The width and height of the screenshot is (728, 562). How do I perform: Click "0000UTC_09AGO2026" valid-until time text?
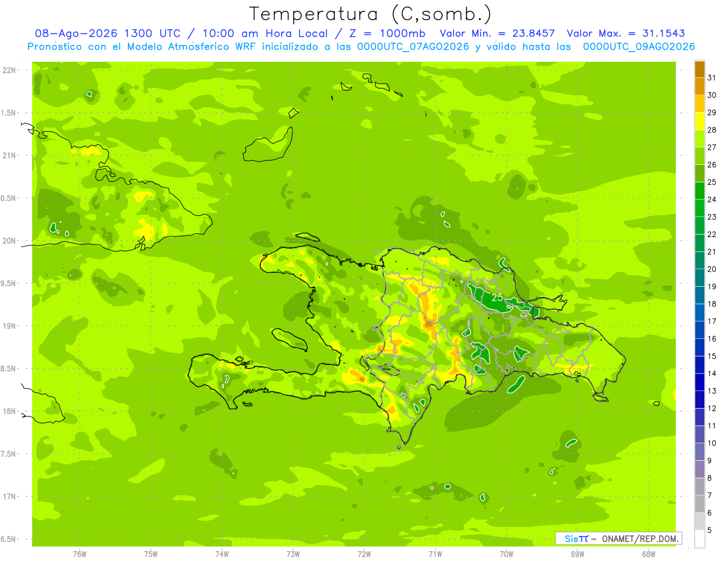click(639, 47)
